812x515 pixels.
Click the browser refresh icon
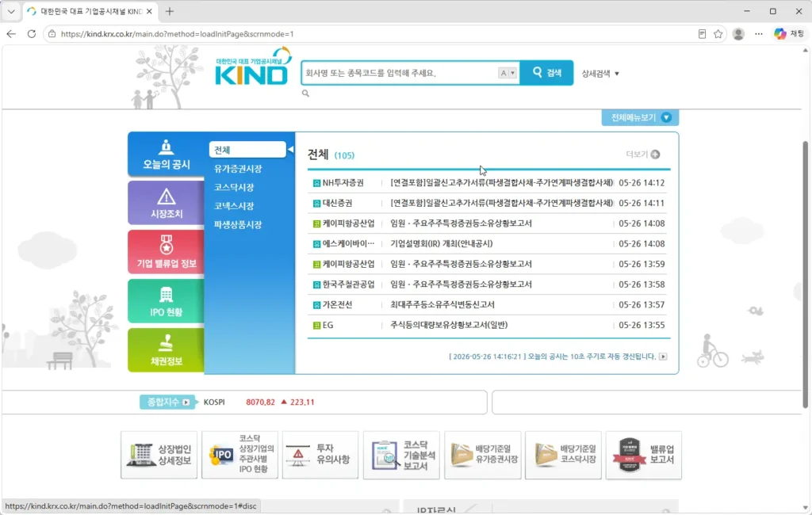pyautogui.click(x=32, y=33)
